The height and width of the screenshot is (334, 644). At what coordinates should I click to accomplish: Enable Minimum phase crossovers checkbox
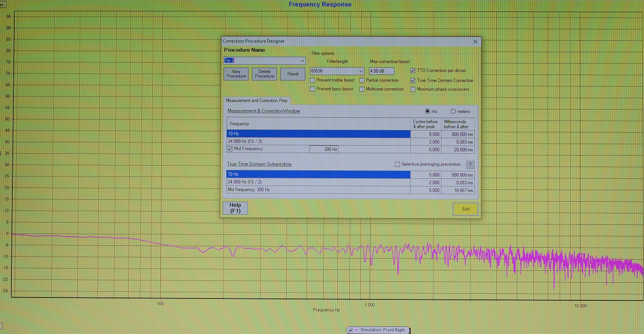(413, 89)
